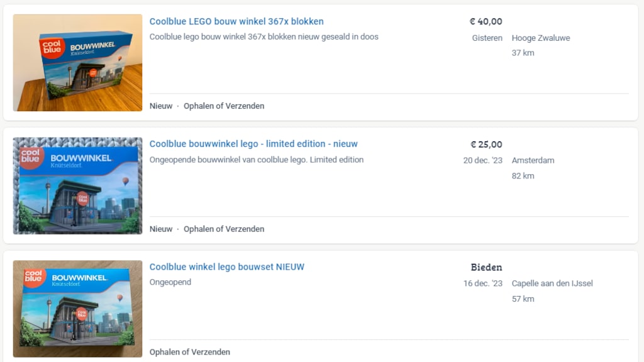Screen dimensions: 644x362
Task: Click the "Gisteren" posting date
Action: (487, 38)
